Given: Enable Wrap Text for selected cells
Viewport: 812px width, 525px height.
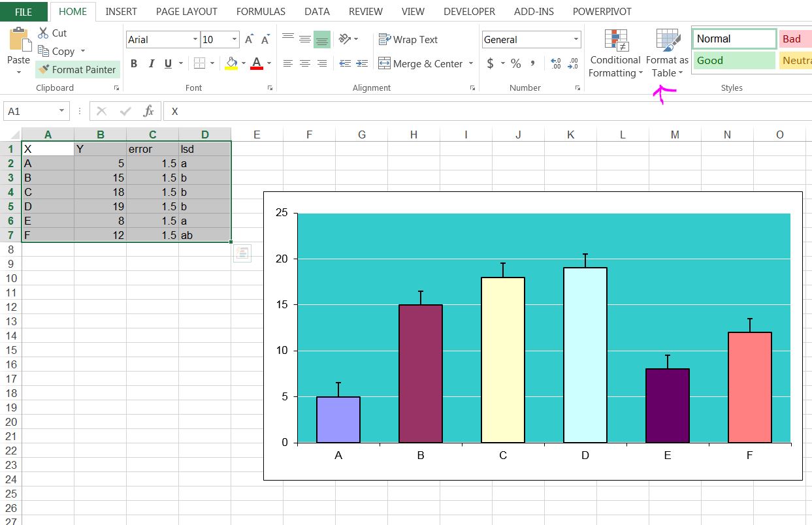Looking at the screenshot, I should pyautogui.click(x=408, y=39).
